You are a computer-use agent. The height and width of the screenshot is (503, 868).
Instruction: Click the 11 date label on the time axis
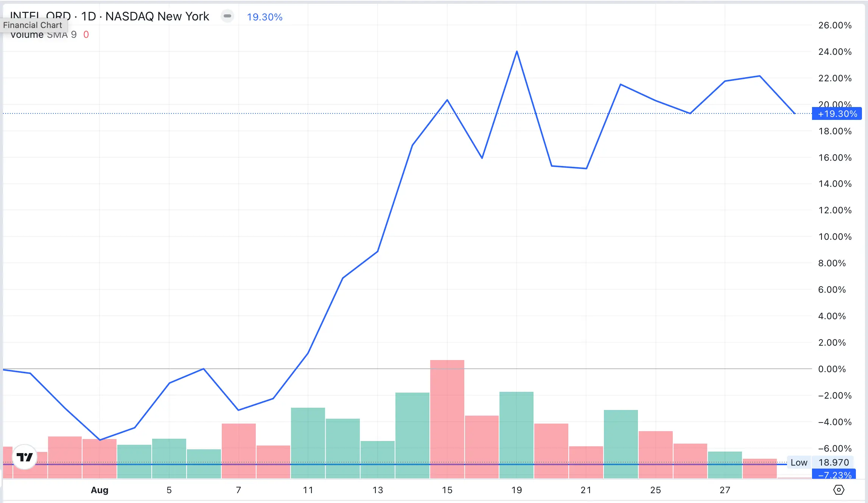point(308,490)
